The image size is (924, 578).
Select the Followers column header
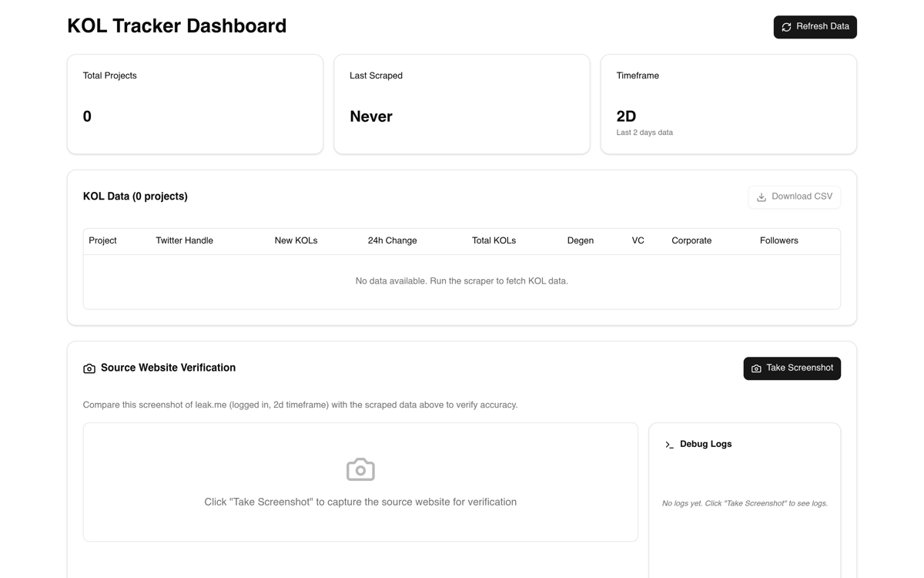click(x=778, y=241)
